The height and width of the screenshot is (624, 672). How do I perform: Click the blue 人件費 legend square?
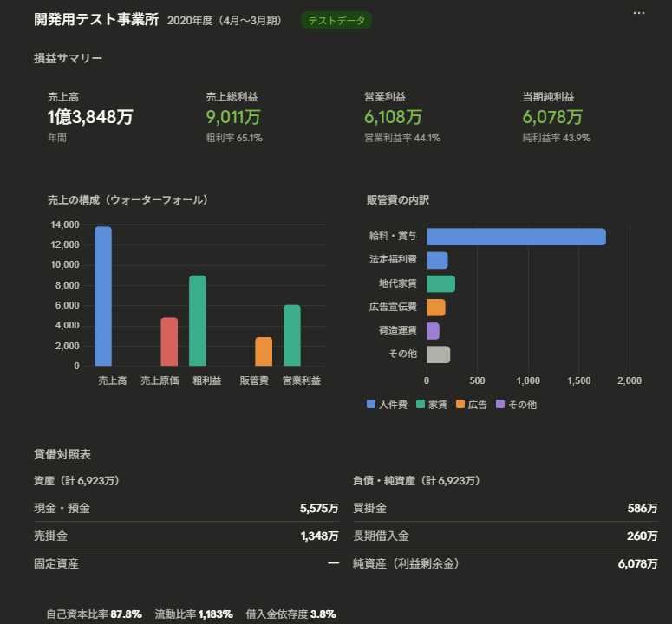click(371, 405)
